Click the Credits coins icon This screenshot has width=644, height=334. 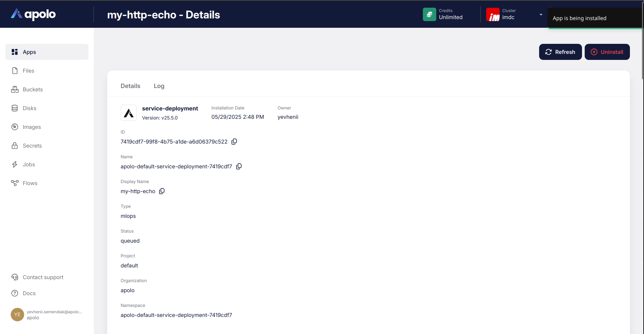(429, 14)
